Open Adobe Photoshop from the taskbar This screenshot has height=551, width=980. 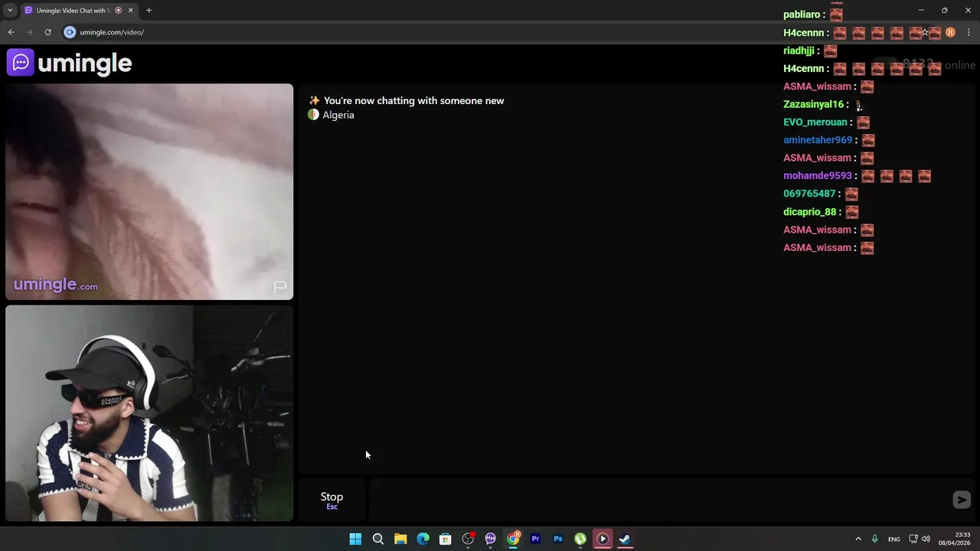(557, 539)
